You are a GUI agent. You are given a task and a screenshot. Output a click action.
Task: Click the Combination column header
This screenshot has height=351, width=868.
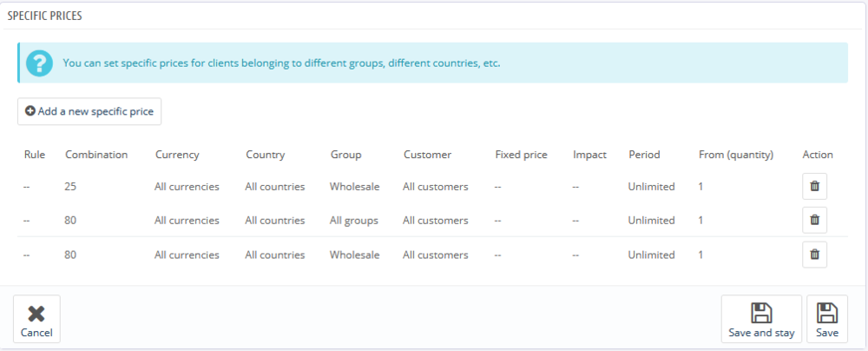tap(96, 155)
